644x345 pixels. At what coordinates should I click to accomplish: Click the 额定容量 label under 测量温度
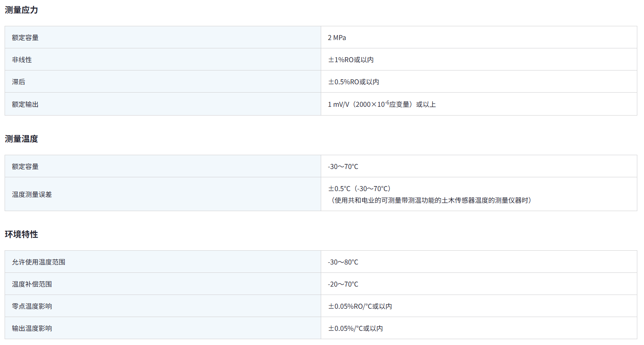(25, 166)
